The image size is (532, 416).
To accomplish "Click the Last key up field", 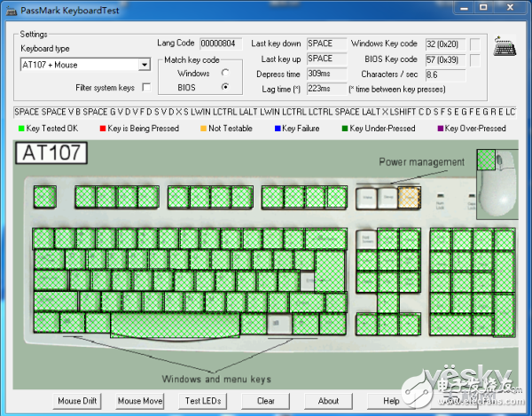I will [x=326, y=59].
